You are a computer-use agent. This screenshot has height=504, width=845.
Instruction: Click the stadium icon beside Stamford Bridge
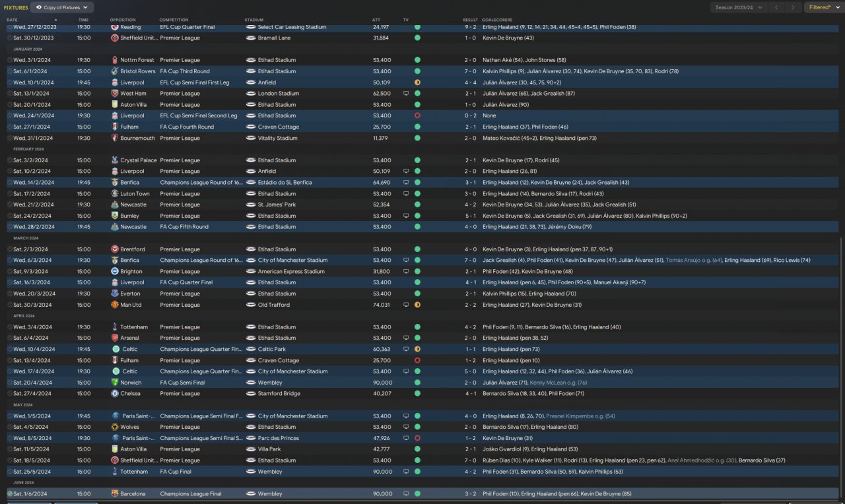pyautogui.click(x=250, y=394)
